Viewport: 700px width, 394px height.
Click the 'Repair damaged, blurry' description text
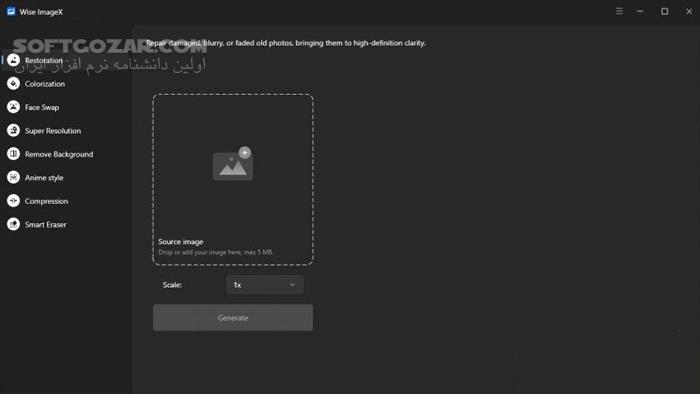tap(286, 43)
